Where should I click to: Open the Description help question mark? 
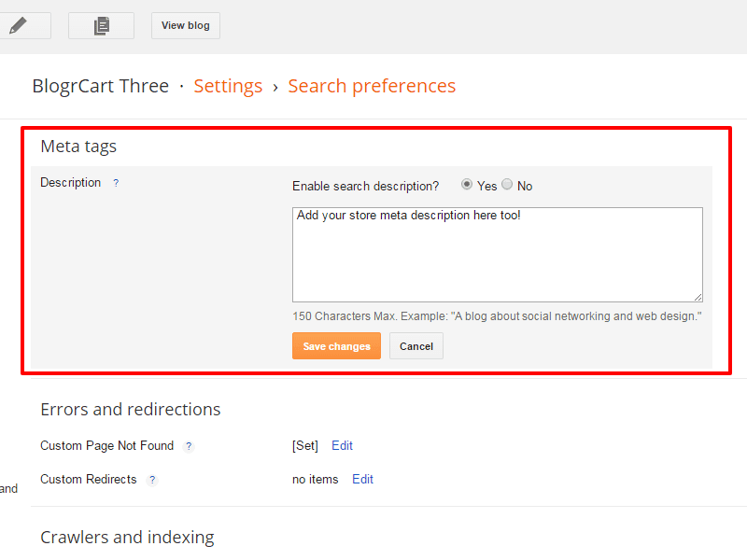[116, 183]
